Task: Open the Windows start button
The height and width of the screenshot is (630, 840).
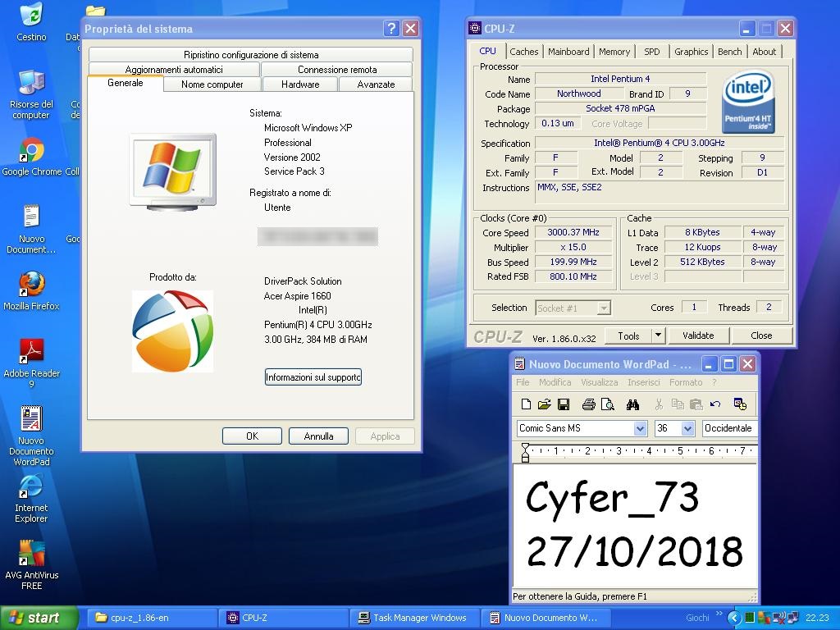Action: tap(39, 618)
